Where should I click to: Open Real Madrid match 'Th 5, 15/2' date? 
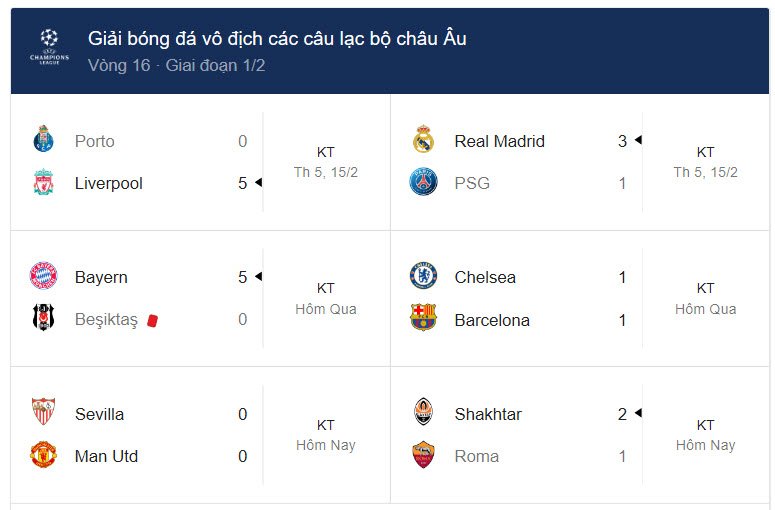(x=705, y=172)
